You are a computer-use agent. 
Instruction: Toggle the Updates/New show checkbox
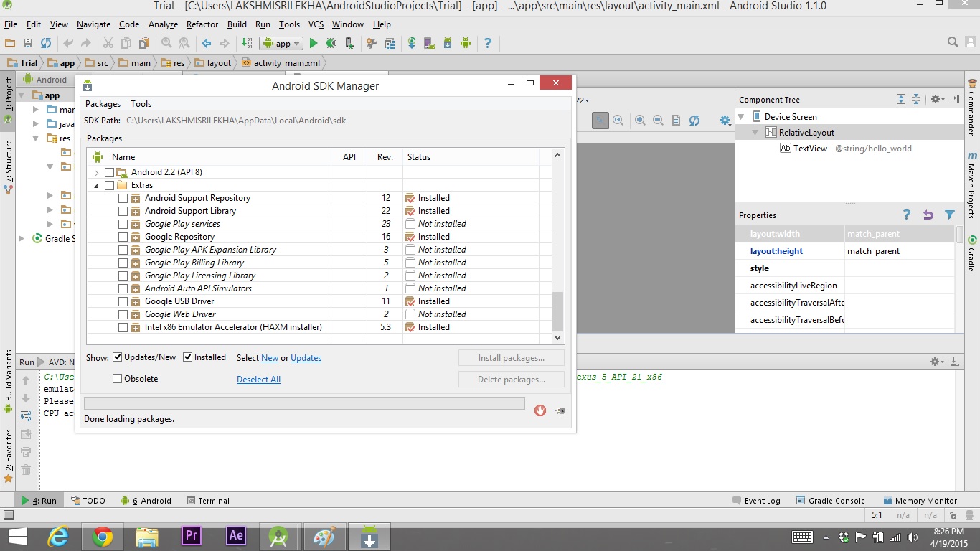[x=118, y=357]
